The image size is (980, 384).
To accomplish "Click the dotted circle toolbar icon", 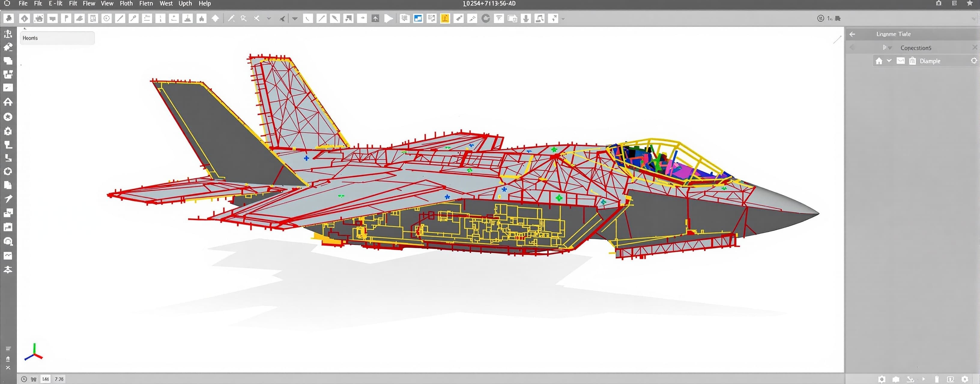I will click(107, 18).
